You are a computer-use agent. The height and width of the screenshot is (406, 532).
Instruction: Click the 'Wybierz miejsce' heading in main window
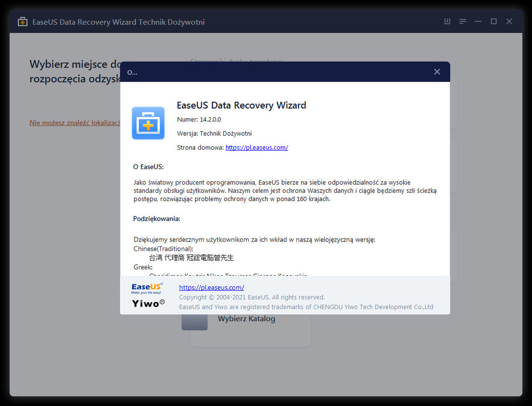coord(75,71)
